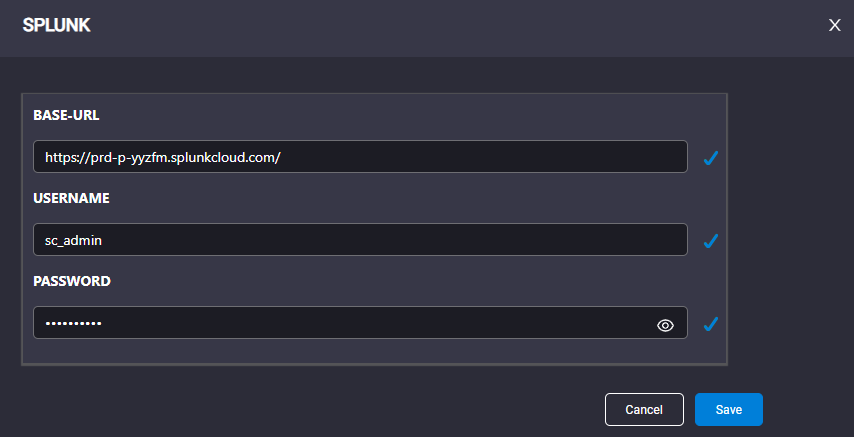The height and width of the screenshot is (437, 854).
Task: Click the blue checkmark beside USERNAME field
Action: pos(711,241)
